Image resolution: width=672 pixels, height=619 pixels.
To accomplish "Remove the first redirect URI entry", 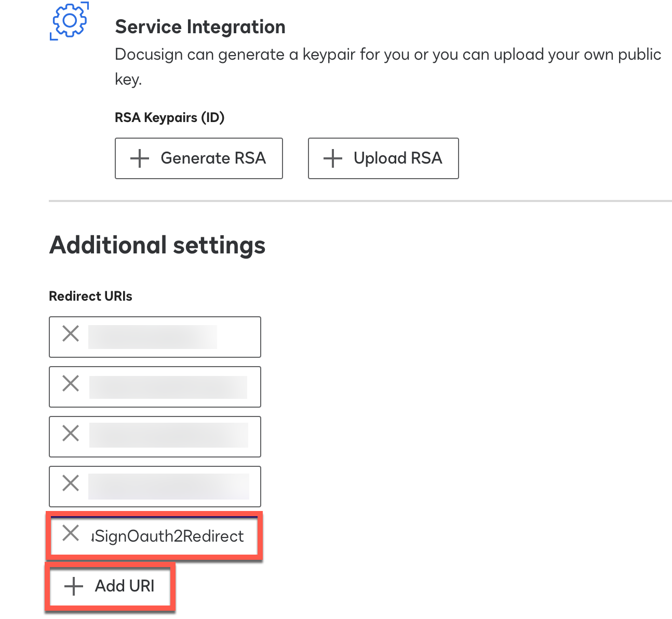I will pos(71,333).
